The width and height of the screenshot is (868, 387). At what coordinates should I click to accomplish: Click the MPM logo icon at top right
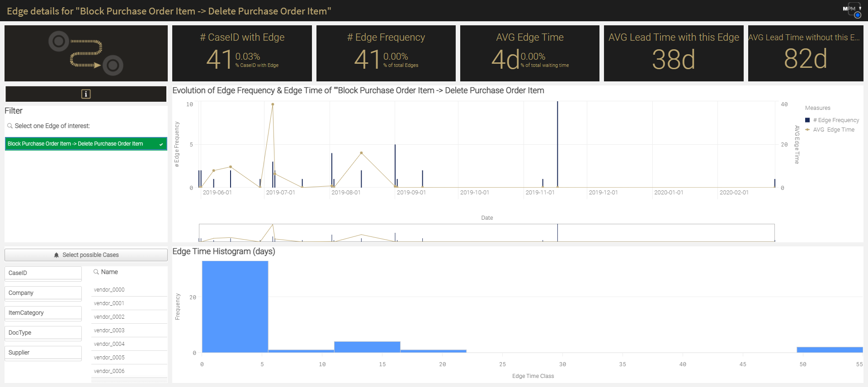point(852,10)
